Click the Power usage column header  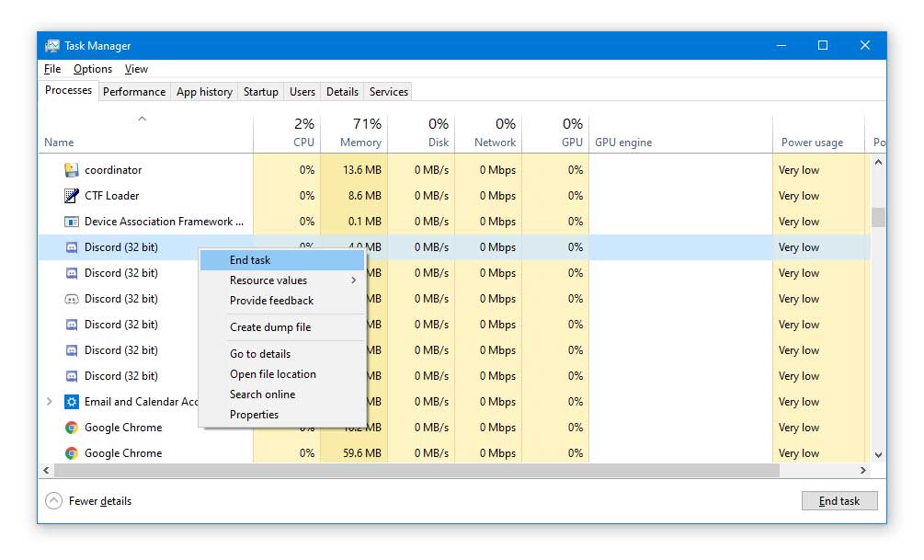pos(819,133)
